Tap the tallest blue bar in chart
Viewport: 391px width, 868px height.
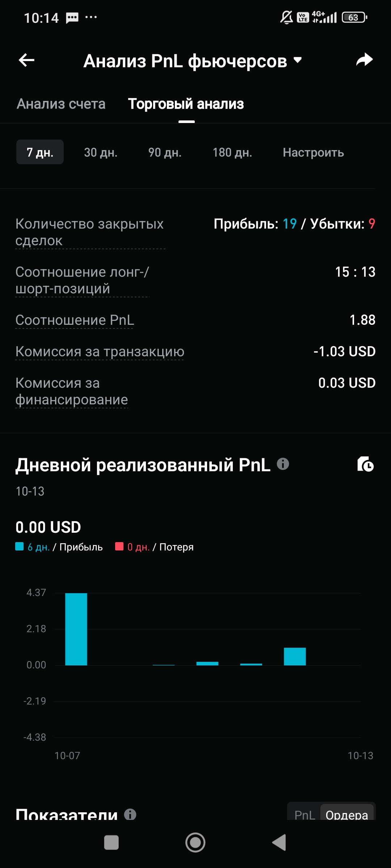pos(76,629)
